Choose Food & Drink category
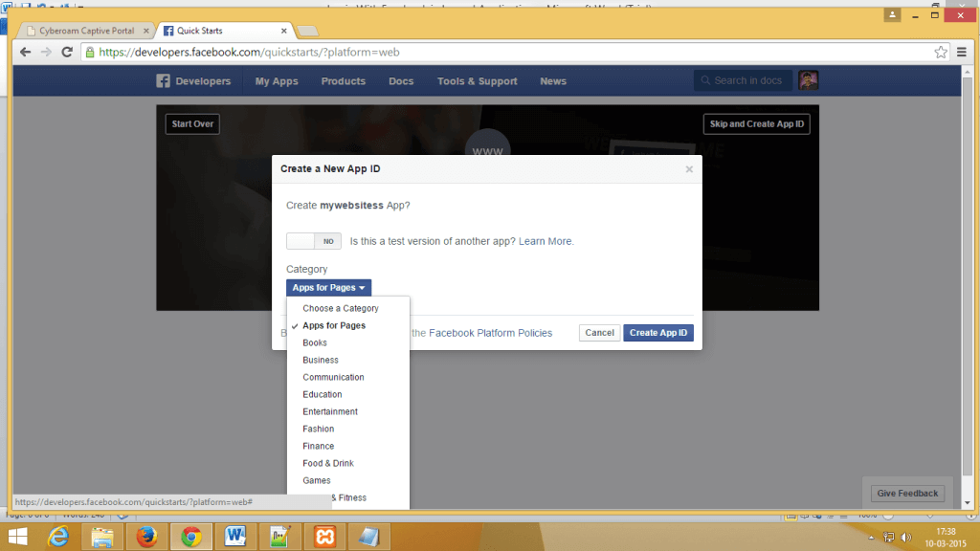 [x=348, y=463]
